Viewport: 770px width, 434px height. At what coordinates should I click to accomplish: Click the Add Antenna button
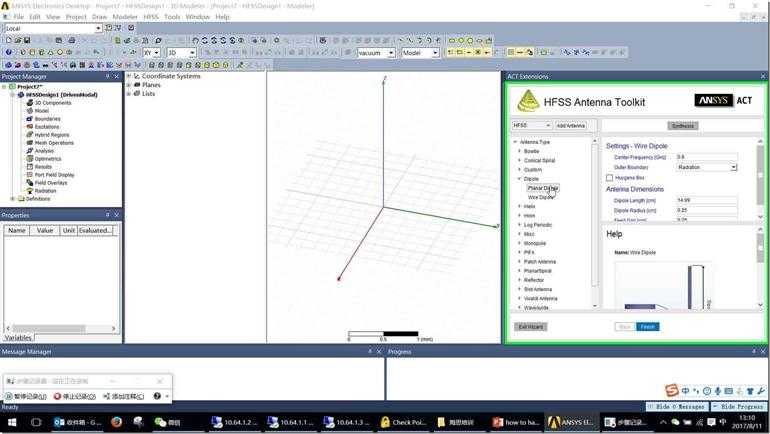point(571,126)
